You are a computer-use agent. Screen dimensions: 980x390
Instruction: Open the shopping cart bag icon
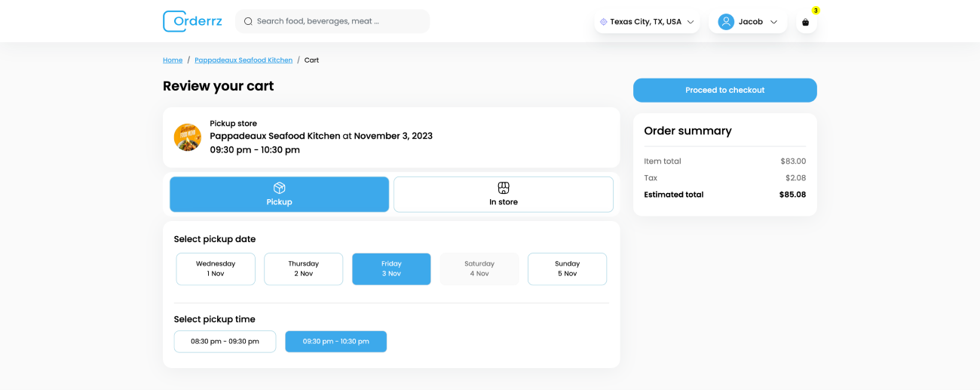(x=806, y=23)
